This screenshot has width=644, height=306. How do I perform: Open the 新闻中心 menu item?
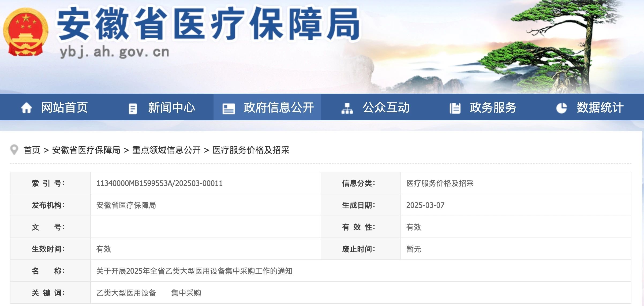[171, 108]
